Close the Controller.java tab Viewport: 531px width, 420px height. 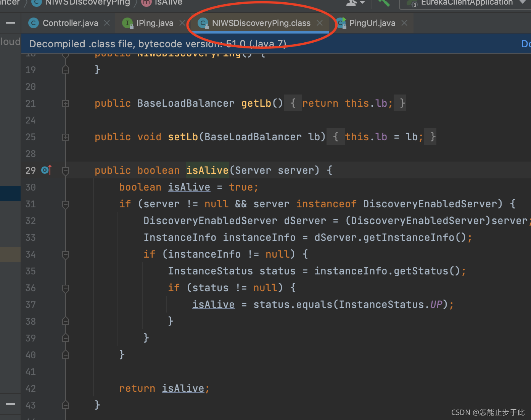point(107,23)
